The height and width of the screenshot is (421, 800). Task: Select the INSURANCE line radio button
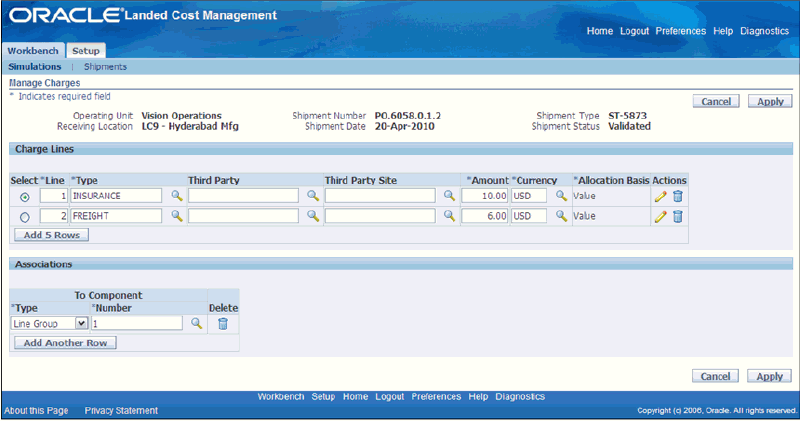24,197
